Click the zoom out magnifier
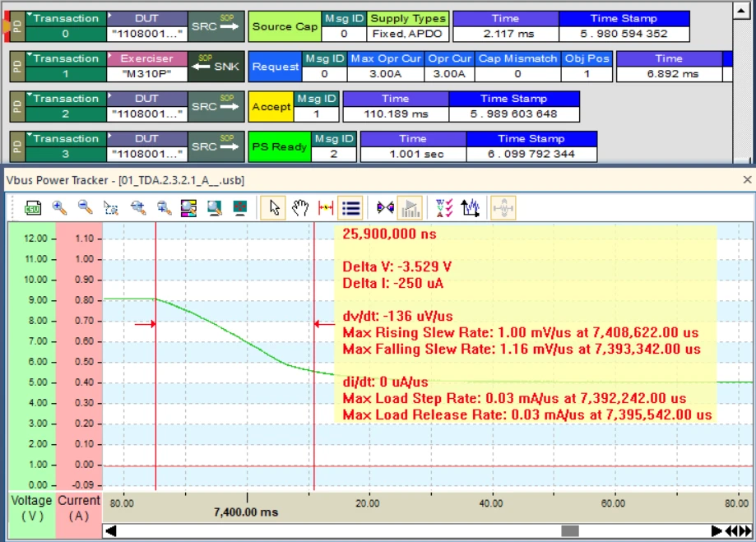The image size is (756, 542). (85, 209)
